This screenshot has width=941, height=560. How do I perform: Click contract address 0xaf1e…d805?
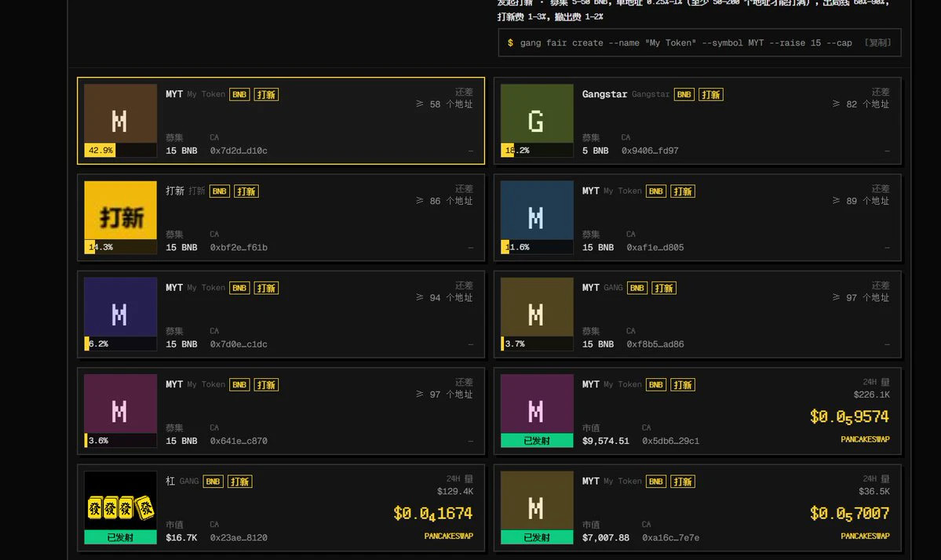coord(655,248)
